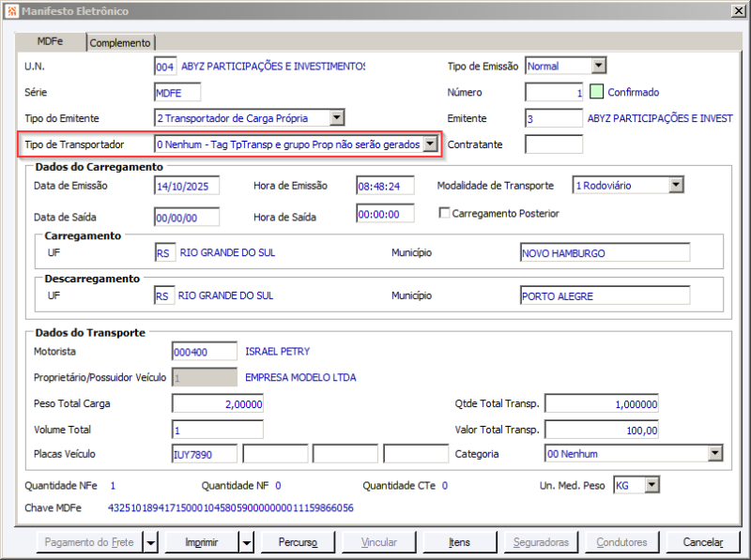The width and height of the screenshot is (751, 560).
Task: Open the Tipo de Emissão dropdown
Action: click(599, 66)
